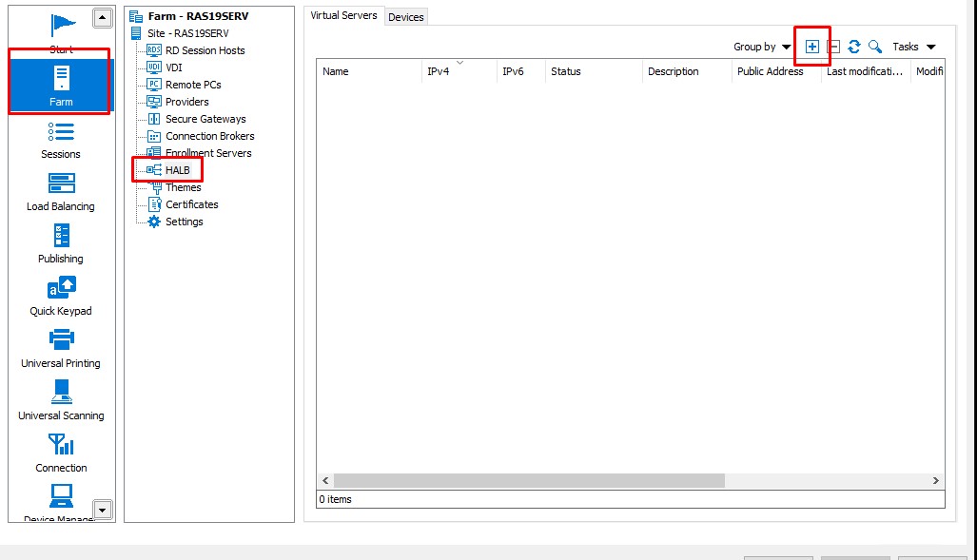Viewport: 977px width, 560px height.
Task: Open Universal Printing settings
Action: pos(61,348)
